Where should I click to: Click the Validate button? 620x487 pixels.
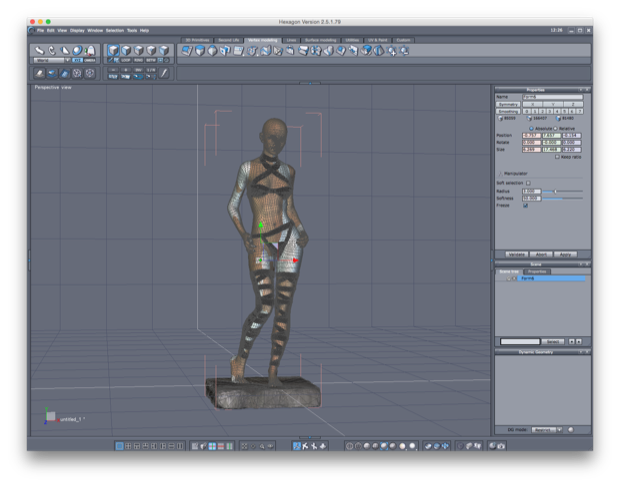pos(517,255)
